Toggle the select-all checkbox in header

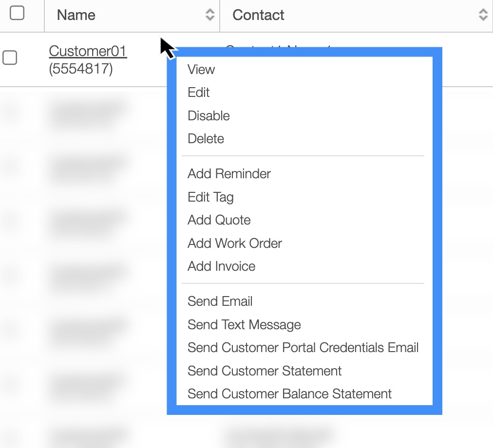pyautogui.click(x=17, y=13)
